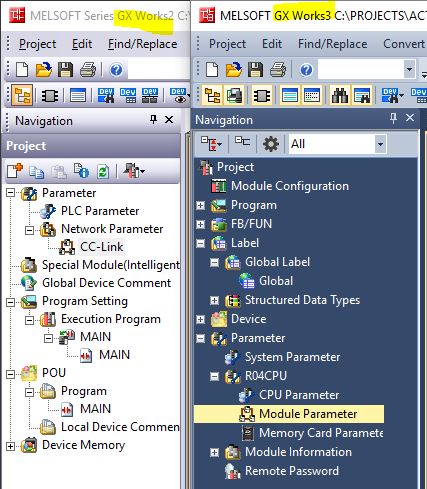Select CC-Link under Network Parameter
This screenshot has width=427, height=489.
102,247
